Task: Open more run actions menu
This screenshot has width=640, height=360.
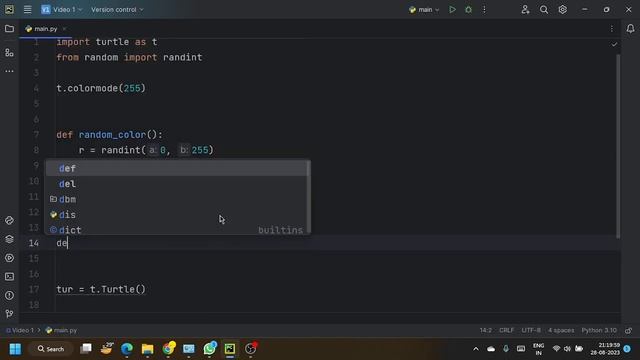Action: coord(484,9)
